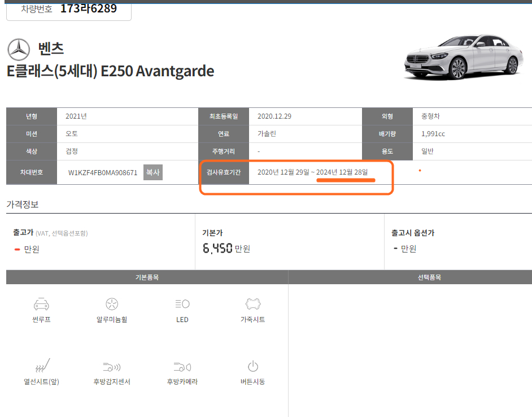This screenshot has width=532, height=417.
Task: Click the usage value 일반
Action: coord(427,151)
